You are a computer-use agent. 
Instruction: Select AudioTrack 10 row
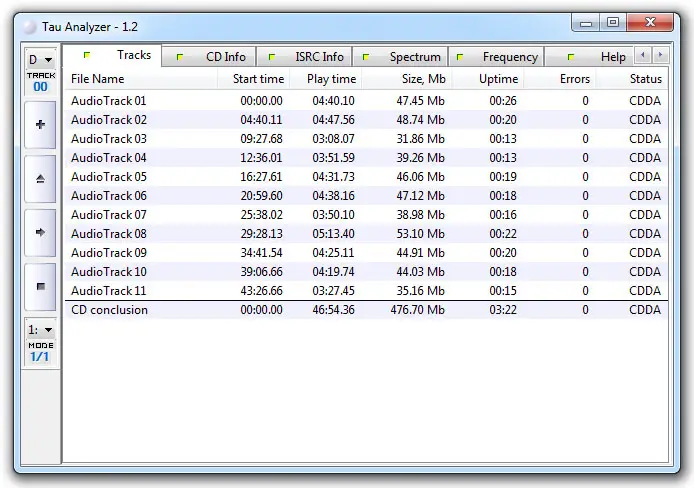tap(366, 272)
